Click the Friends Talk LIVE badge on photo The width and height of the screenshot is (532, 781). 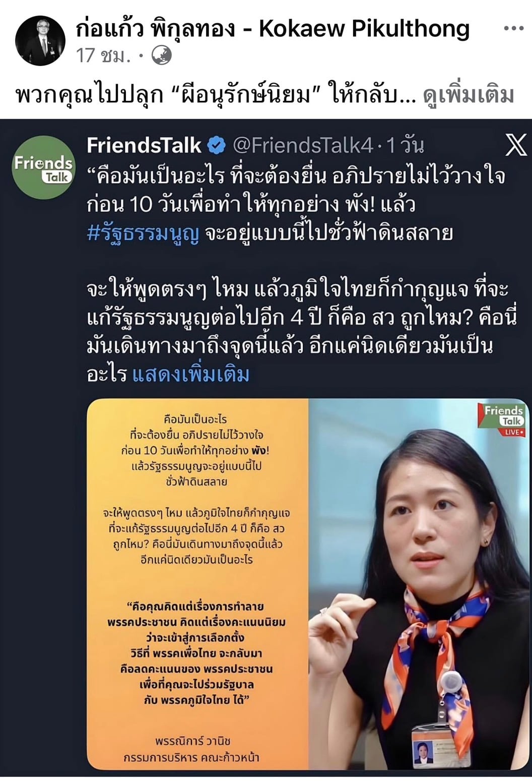coord(504,419)
